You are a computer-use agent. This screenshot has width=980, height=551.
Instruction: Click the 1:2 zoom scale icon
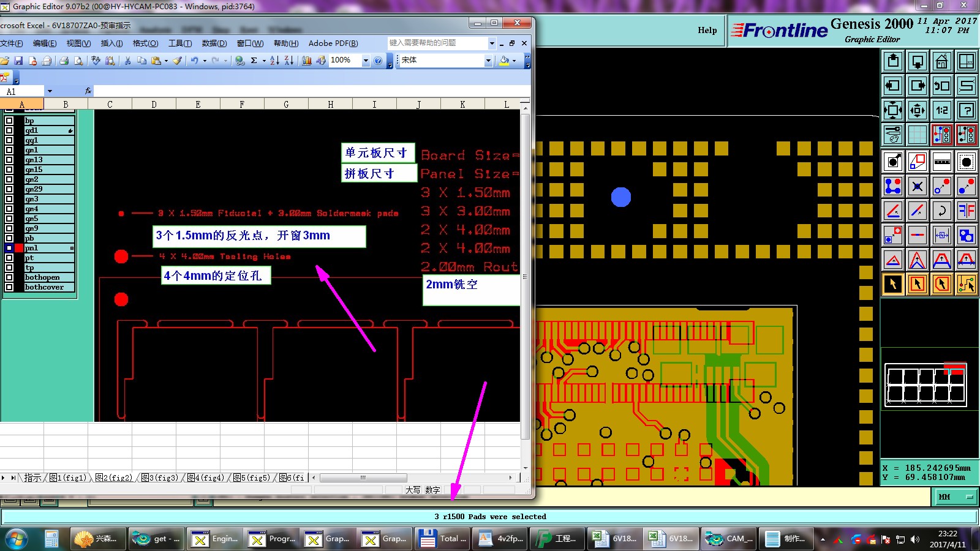click(942, 110)
